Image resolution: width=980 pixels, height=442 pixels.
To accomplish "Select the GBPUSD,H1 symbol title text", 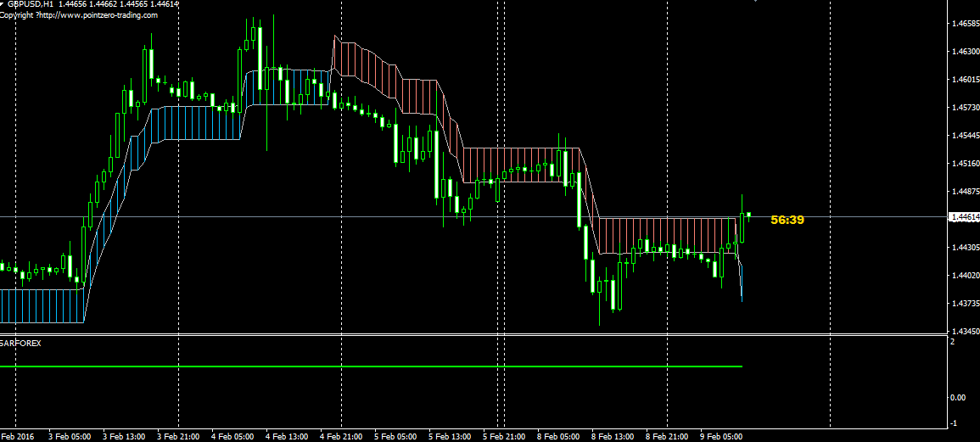I will click(x=31, y=5).
